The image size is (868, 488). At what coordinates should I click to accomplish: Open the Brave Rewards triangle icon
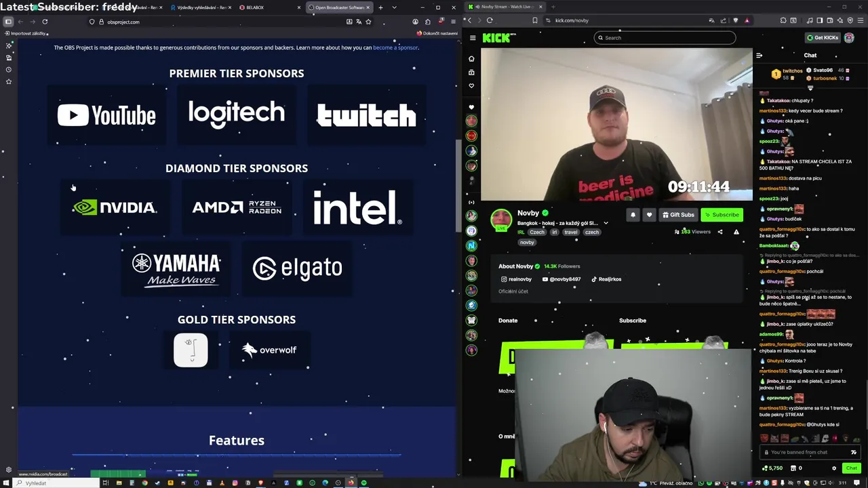[x=747, y=20]
